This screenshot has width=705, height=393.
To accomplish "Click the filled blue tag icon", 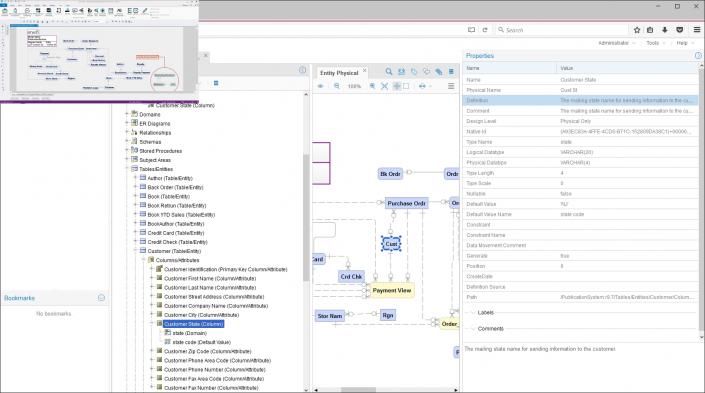I will (439, 71).
